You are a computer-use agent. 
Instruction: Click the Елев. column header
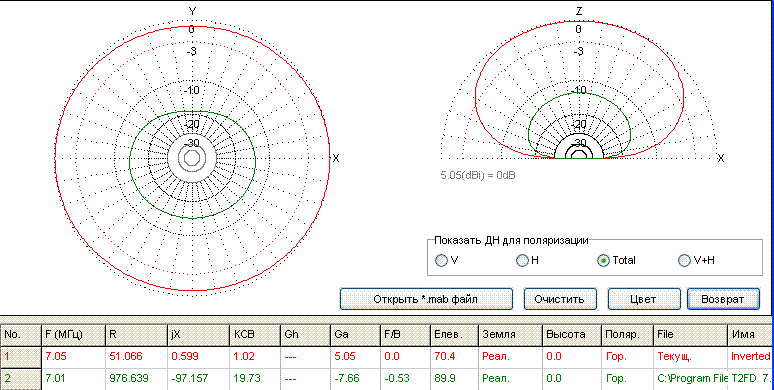coord(454,335)
